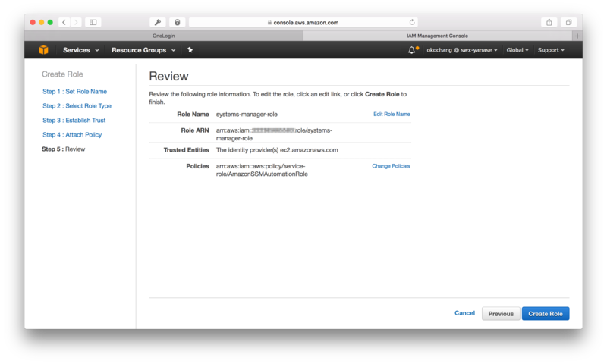Viewport: 607px width, 364px height.
Task: Go forward with Safari forward arrow
Action: pos(77,23)
